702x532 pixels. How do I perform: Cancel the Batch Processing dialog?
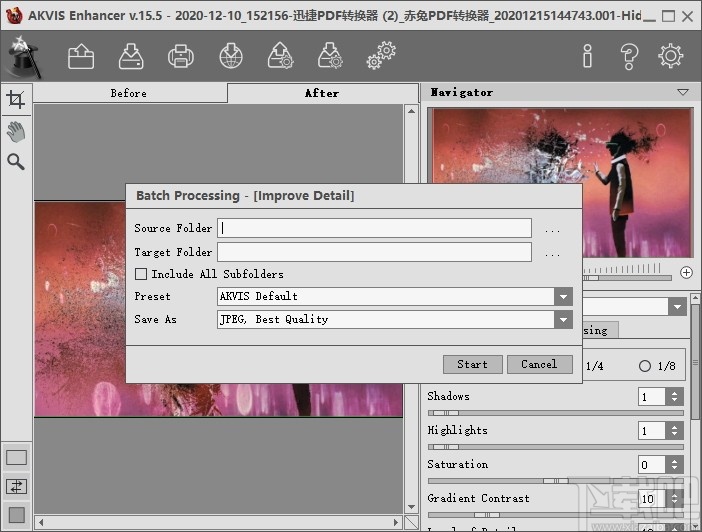pyautogui.click(x=539, y=364)
